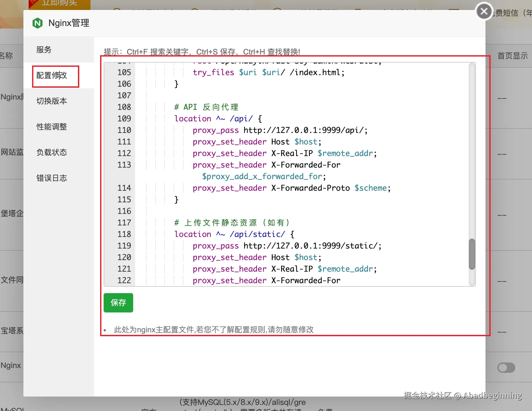532x411 pixels.
Task: Click 'proxy_set_header X-Forwarded-For' on line 113
Action: pyautogui.click(x=266, y=165)
